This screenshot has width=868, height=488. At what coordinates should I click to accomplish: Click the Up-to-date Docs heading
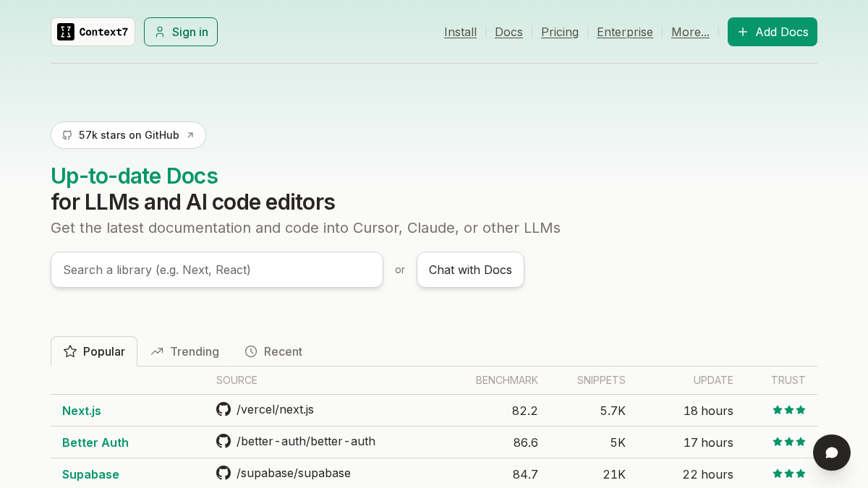pos(134,176)
